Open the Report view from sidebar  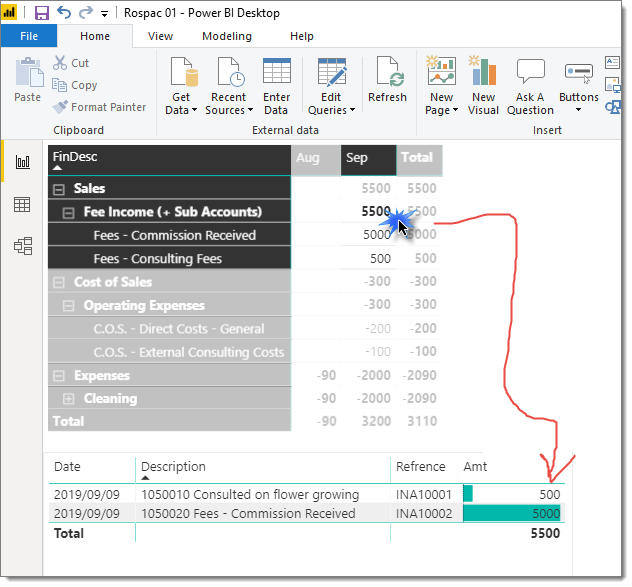point(22,163)
